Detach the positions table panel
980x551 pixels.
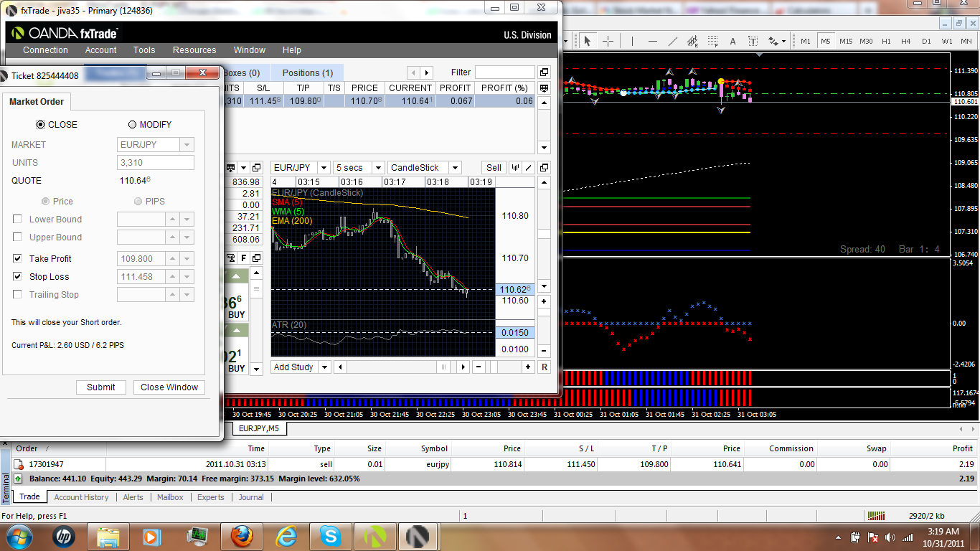(544, 72)
